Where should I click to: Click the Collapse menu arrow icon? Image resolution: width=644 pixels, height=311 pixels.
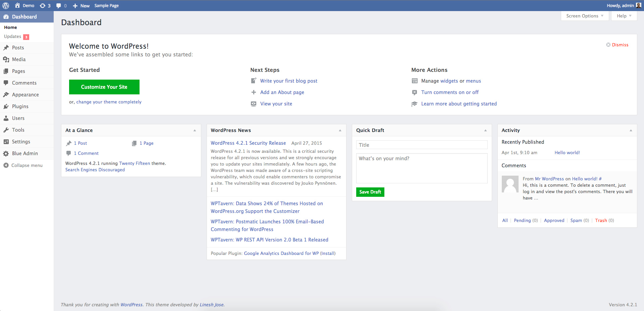coord(6,165)
